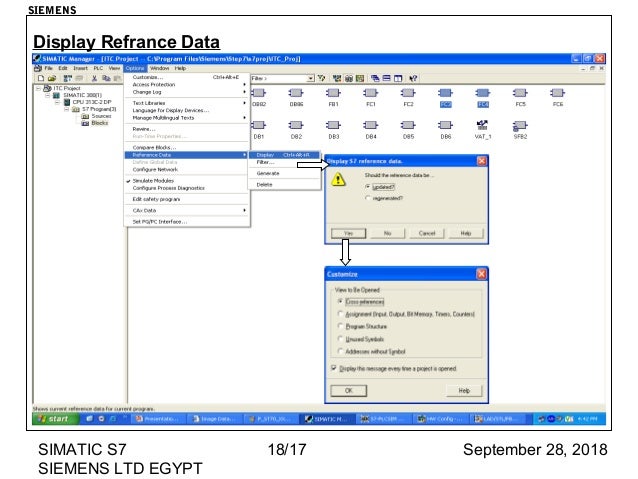Click No in reference data dialog
This screenshot has height=479, width=638.
(x=387, y=233)
